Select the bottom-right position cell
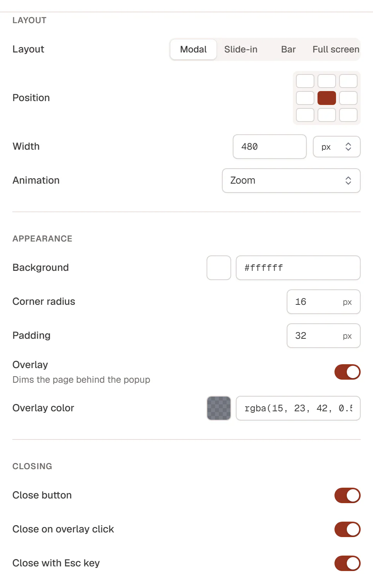The width and height of the screenshot is (373, 588). pos(348,115)
